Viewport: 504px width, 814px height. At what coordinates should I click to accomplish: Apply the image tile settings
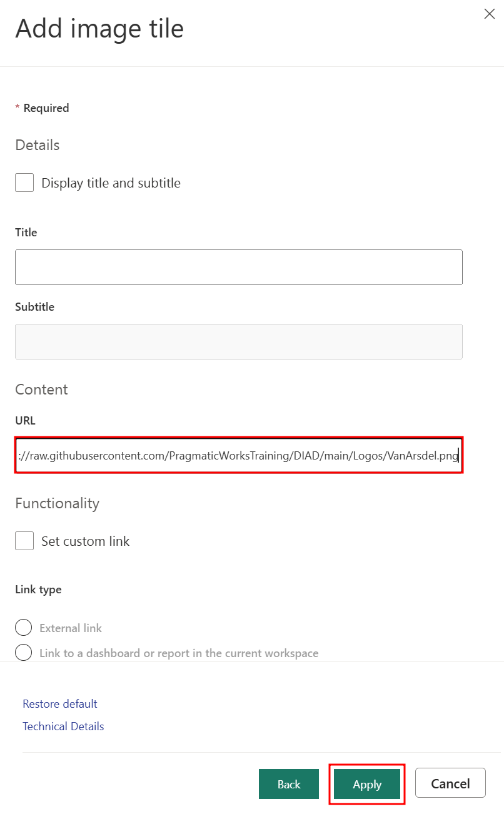(x=367, y=784)
